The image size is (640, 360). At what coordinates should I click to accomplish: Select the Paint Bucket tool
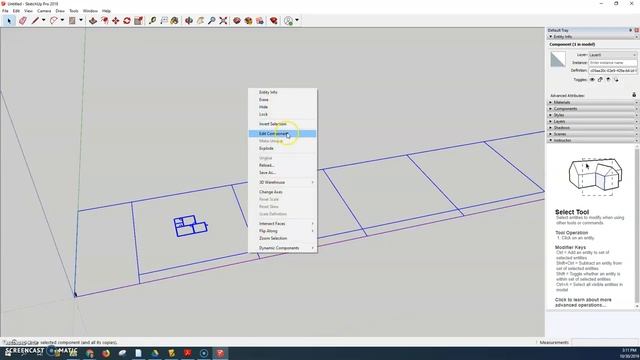tap(174, 20)
